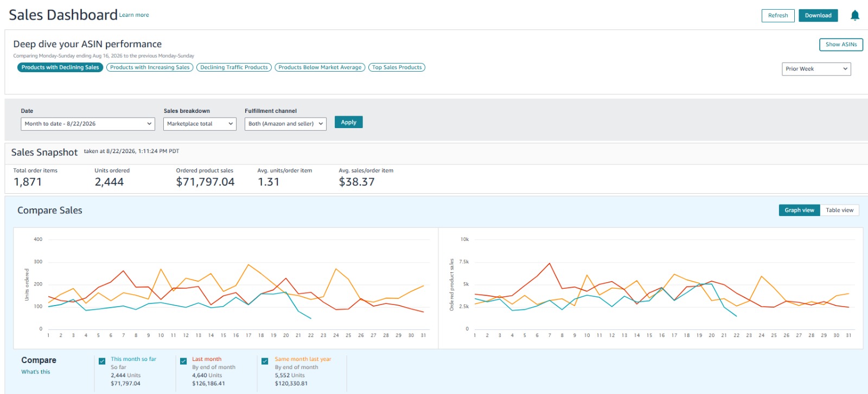
Task: Click the last-year total $120,330.81
Action: click(291, 384)
